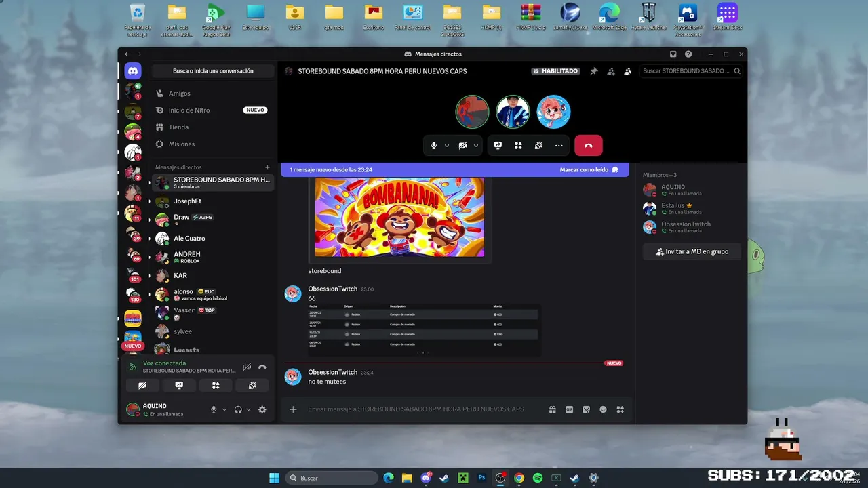Image resolution: width=868 pixels, height=488 pixels.
Task: Open the sticker picker
Action: [x=587, y=409]
